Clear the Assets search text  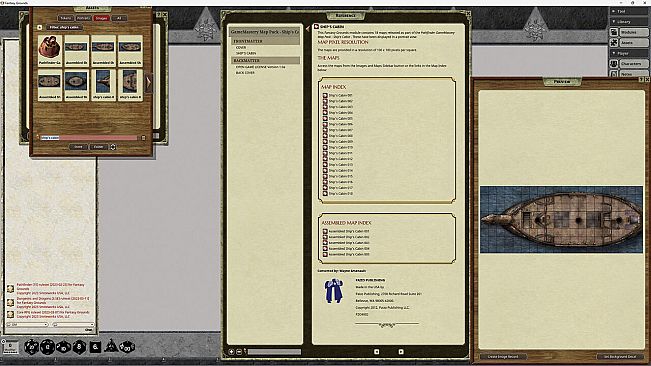[143, 137]
